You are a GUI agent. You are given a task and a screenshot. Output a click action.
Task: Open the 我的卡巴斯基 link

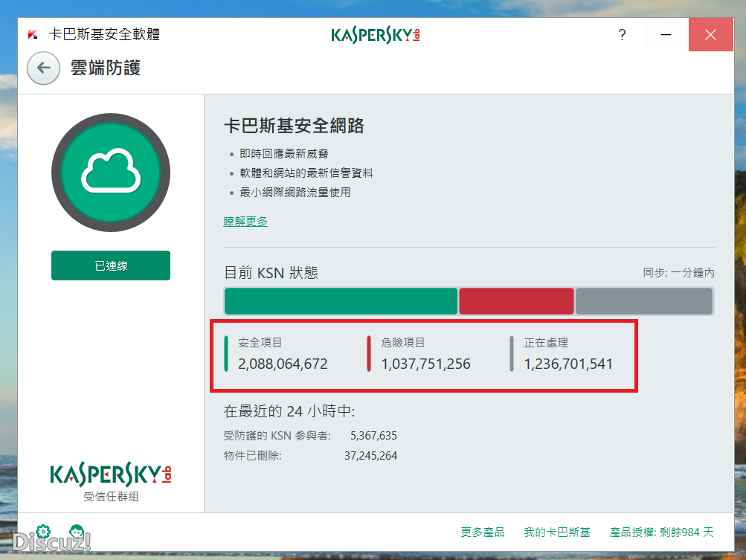[x=557, y=532]
